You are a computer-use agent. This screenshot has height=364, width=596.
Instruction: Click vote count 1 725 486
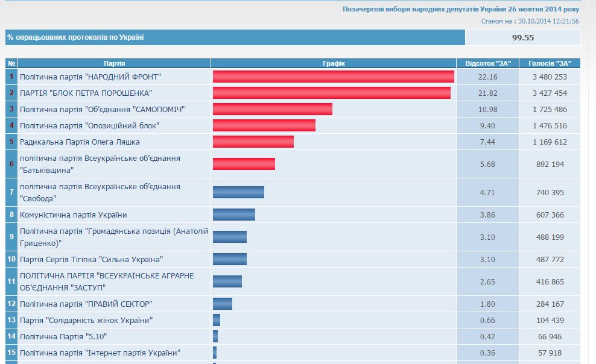click(x=550, y=110)
